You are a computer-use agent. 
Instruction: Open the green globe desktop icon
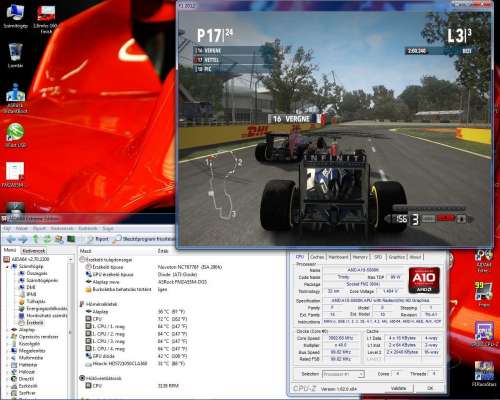[x=15, y=135]
